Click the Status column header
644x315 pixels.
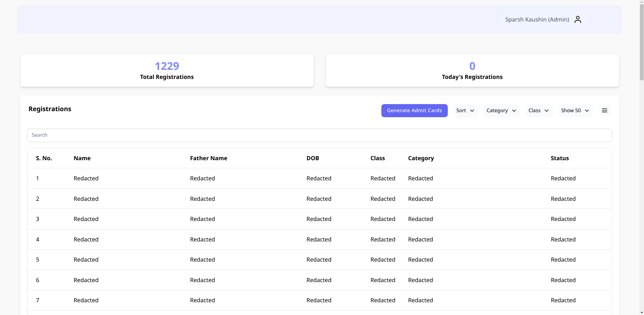point(559,158)
